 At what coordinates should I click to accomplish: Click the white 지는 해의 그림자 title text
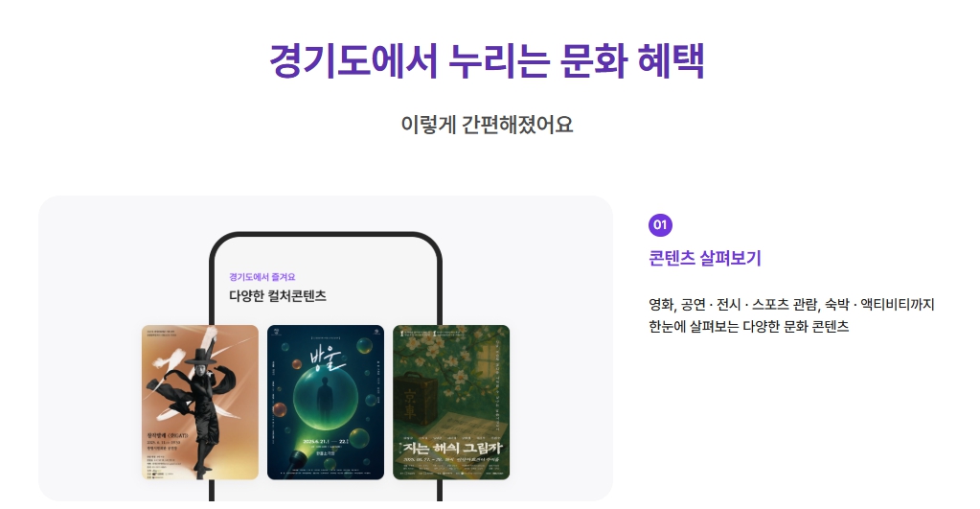click(x=452, y=448)
